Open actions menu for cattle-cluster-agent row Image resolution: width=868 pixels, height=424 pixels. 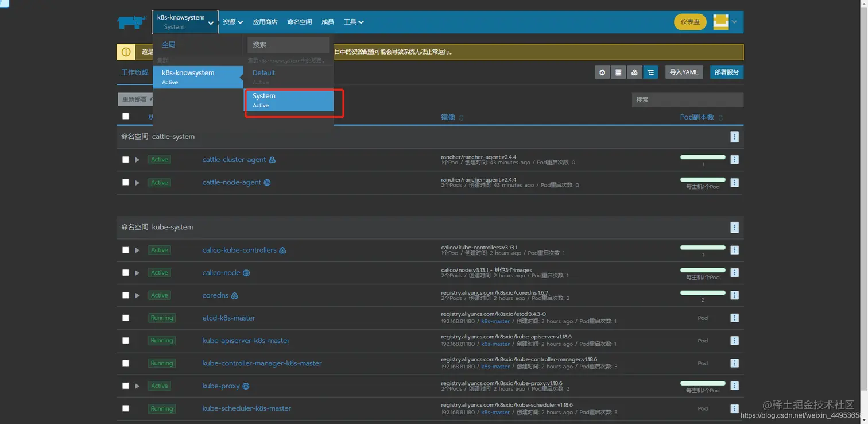tap(734, 160)
